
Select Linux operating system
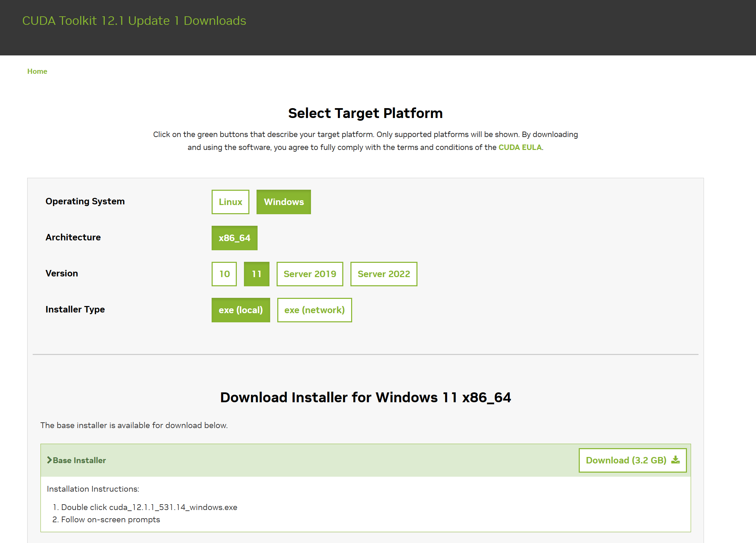(230, 202)
